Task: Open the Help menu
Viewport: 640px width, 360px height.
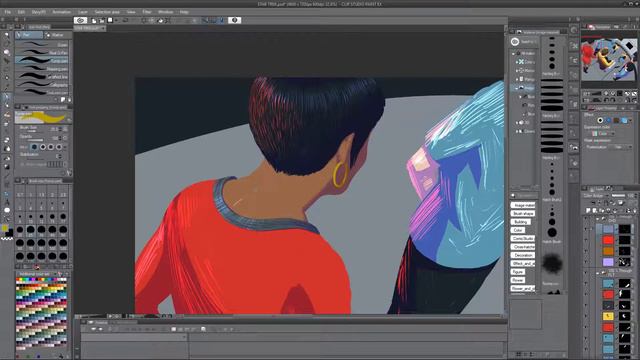Action: coord(184,12)
